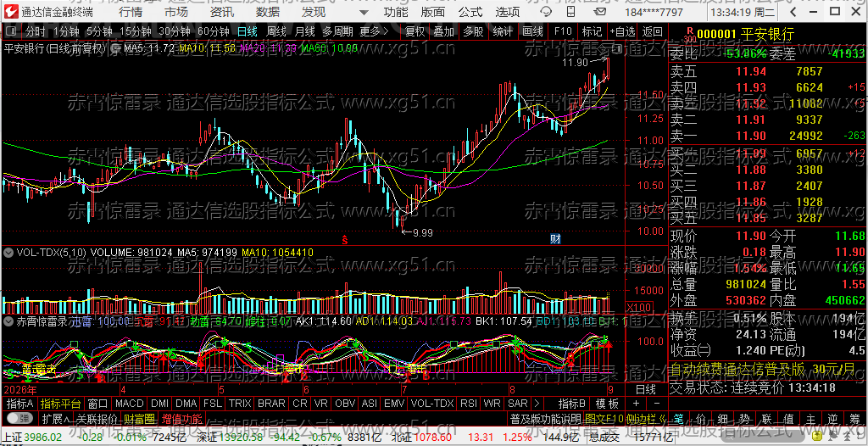The image size is (868, 446).
Task: Open the 日线 period selector below price axis
Action: click(645, 387)
